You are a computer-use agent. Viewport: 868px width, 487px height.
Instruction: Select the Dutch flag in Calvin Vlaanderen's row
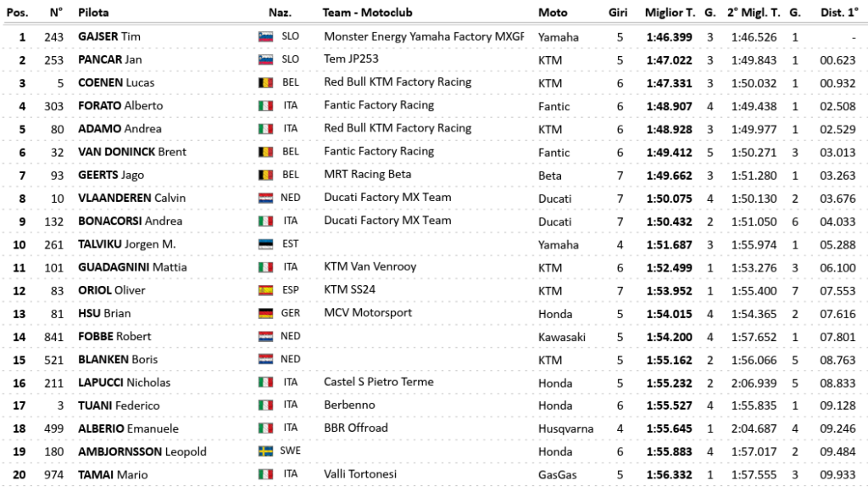(x=264, y=198)
